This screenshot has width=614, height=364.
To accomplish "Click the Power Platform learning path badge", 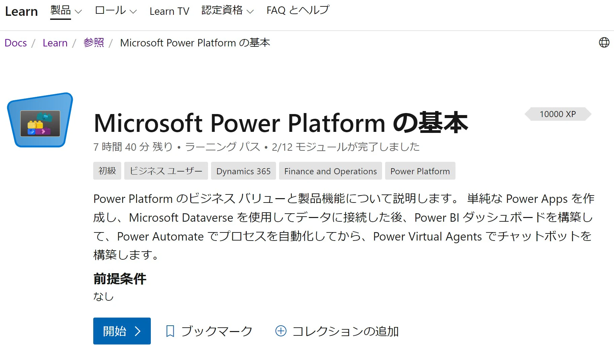I will 40,120.
